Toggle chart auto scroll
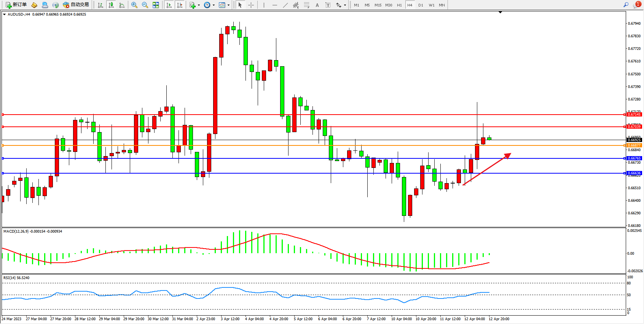The image size is (644, 324). point(169,5)
